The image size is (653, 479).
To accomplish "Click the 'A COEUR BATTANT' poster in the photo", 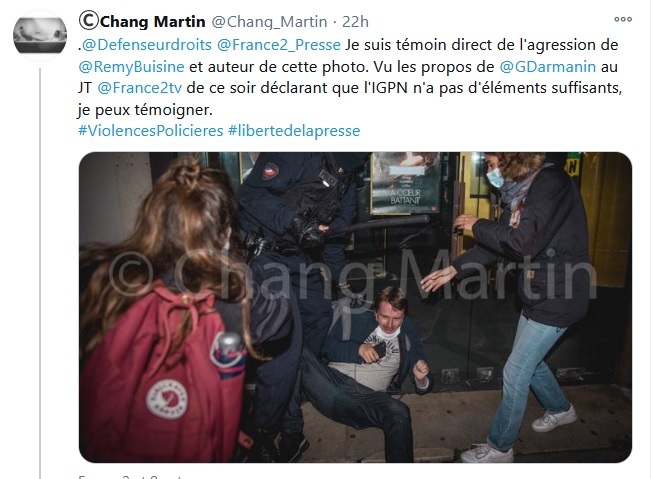I will click(405, 183).
